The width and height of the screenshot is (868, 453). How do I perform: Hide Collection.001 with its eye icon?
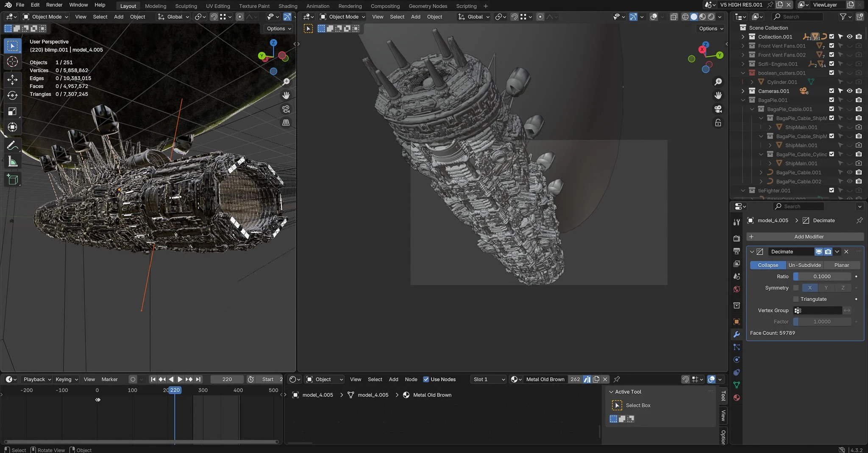tap(849, 37)
